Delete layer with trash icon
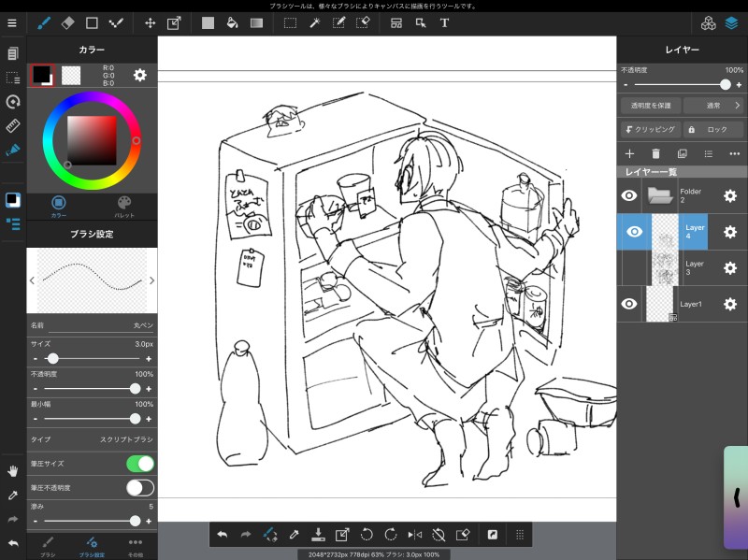 click(656, 153)
